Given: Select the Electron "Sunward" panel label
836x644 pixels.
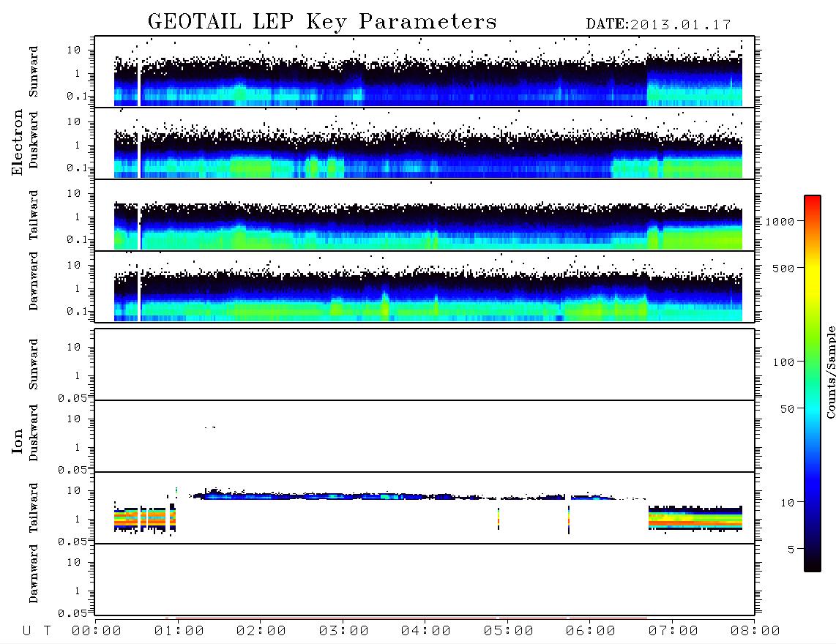Looking at the screenshot, I should coord(34,72).
